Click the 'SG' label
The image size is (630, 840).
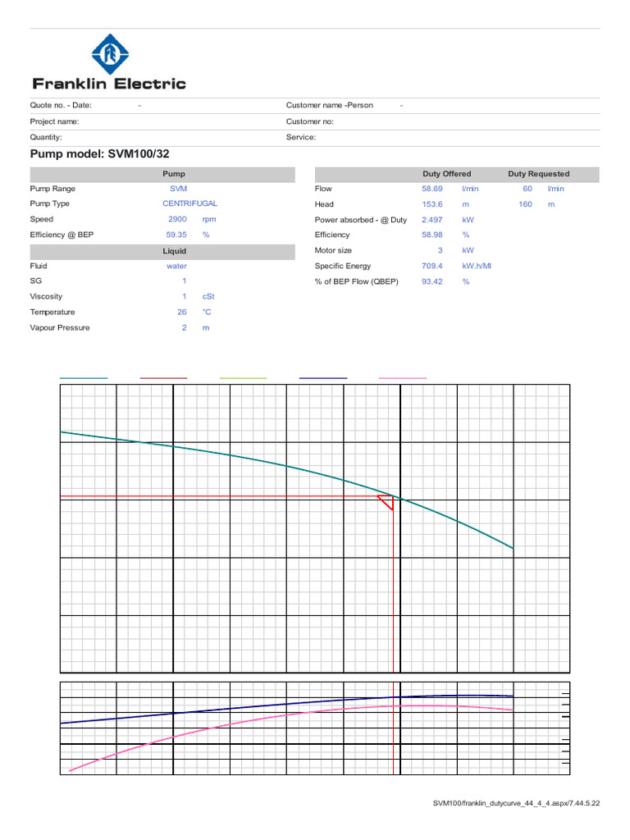[36, 281]
